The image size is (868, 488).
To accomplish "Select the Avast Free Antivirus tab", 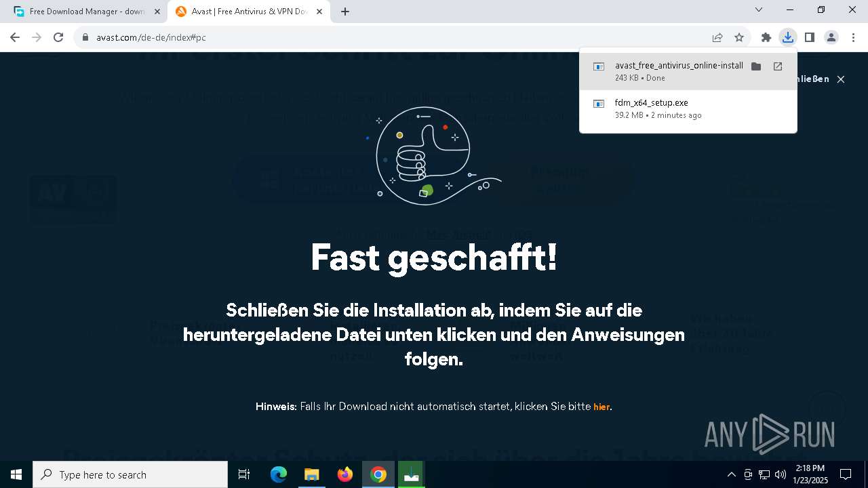I will tap(250, 12).
